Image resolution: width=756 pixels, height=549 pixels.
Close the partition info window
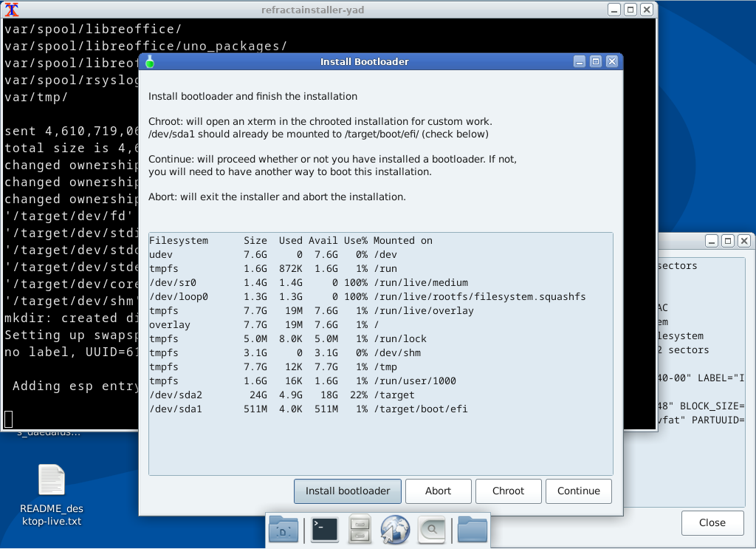point(712,522)
